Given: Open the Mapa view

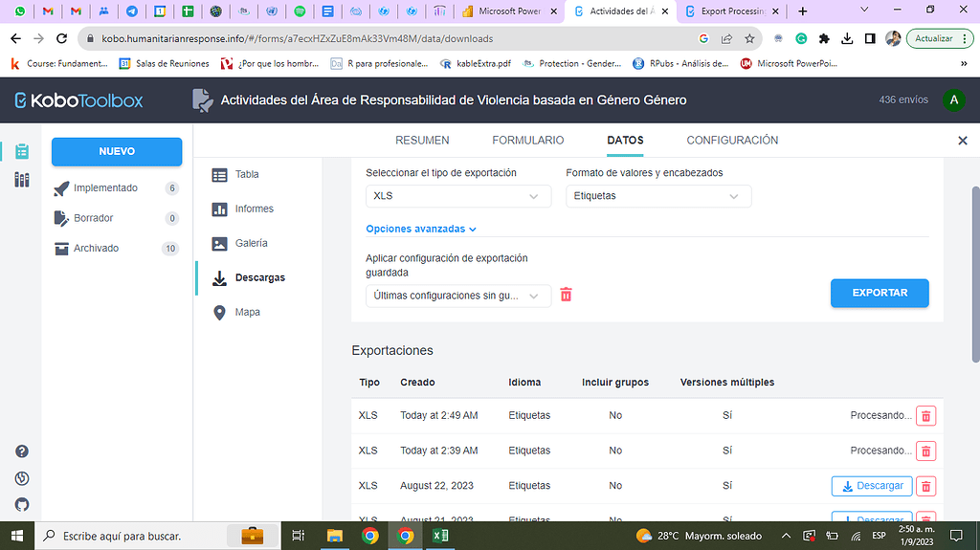Looking at the screenshot, I should click(247, 312).
